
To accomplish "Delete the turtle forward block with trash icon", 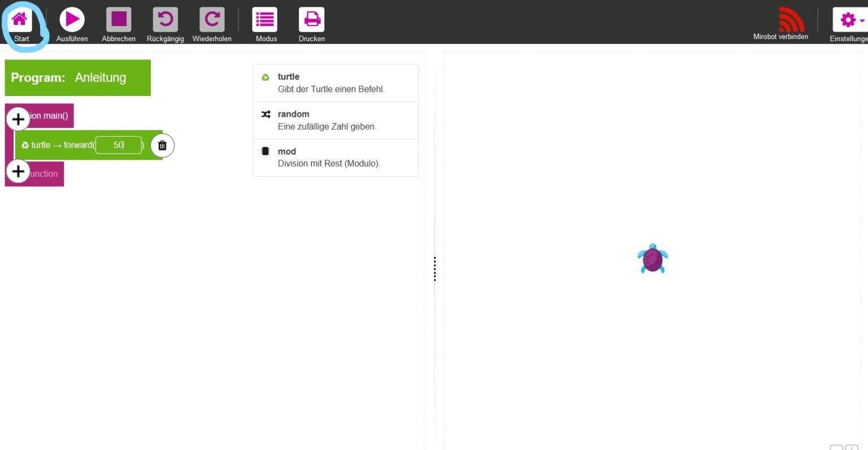I will 162,146.
